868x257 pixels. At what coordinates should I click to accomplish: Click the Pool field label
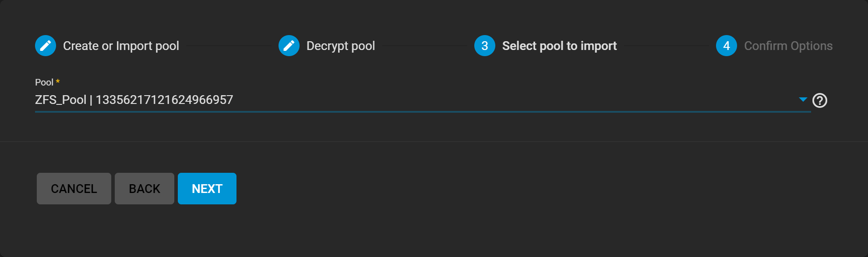[44, 82]
